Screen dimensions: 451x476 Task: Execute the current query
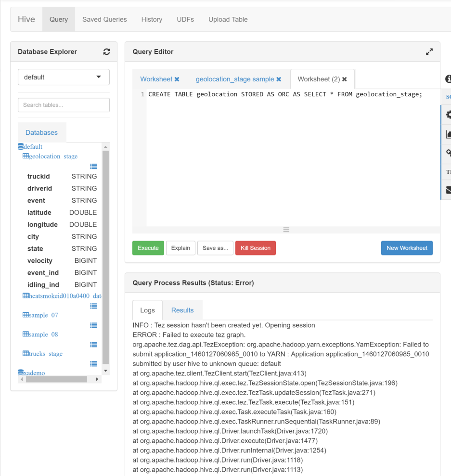point(148,248)
